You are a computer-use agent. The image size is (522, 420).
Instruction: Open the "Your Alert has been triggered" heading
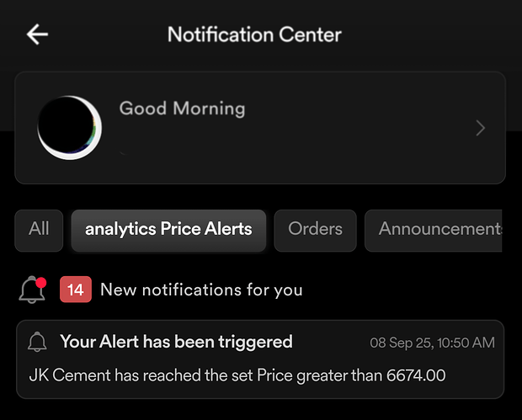coord(176,342)
